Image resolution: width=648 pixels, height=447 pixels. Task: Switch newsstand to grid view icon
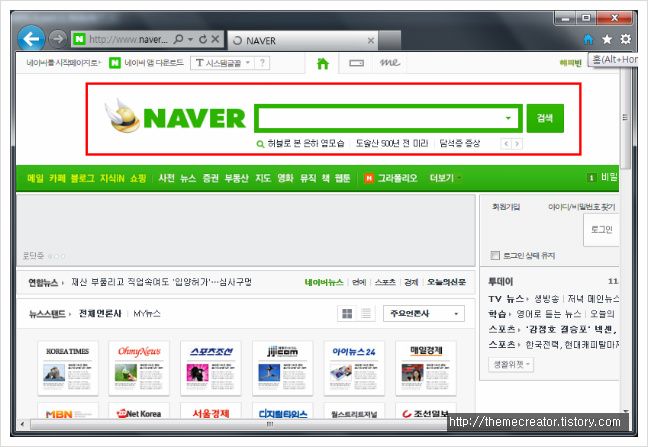click(x=347, y=314)
